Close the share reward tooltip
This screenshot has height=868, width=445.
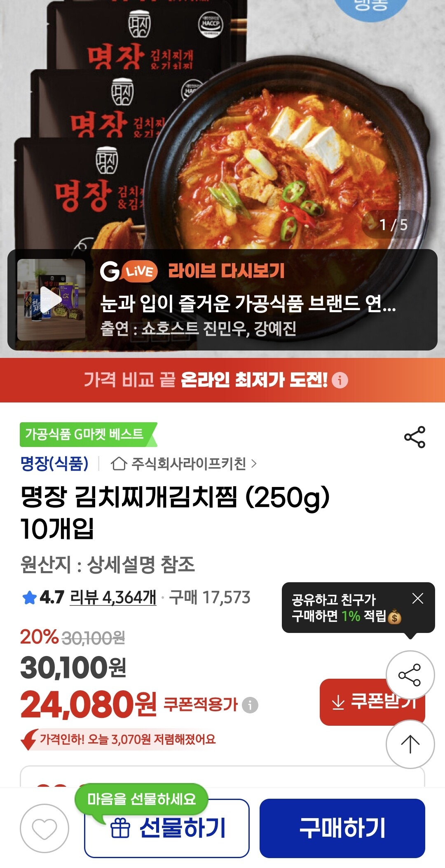tap(418, 598)
